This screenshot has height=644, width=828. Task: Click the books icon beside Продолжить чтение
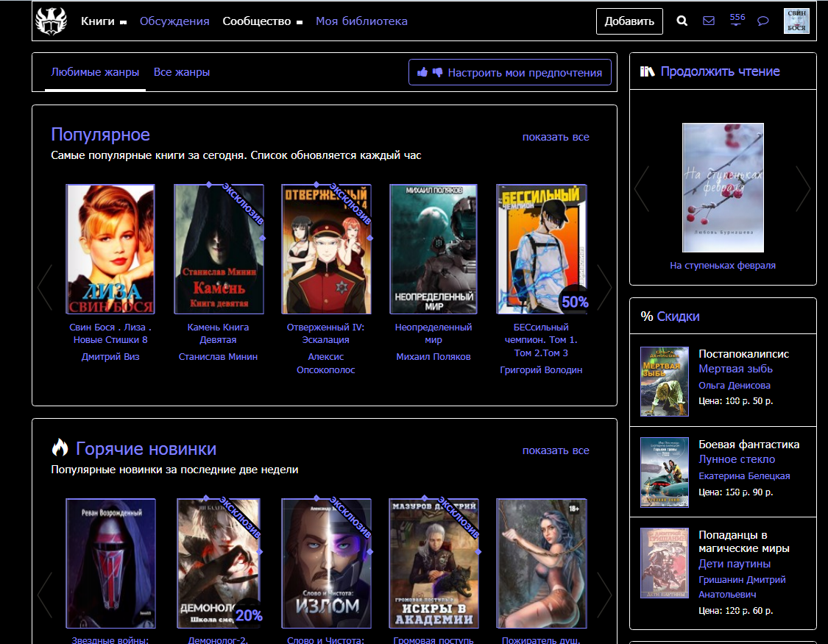(647, 71)
